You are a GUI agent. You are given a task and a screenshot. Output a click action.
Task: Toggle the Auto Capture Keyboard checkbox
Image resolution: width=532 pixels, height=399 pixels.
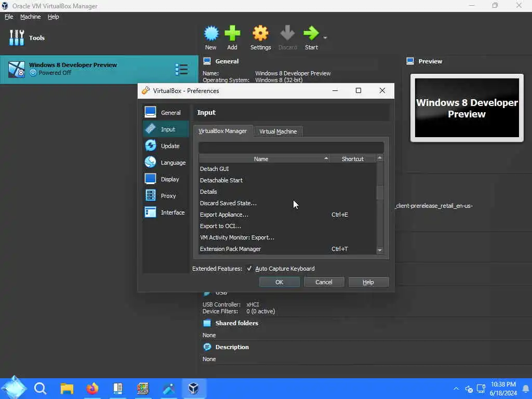[x=249, y=269]
